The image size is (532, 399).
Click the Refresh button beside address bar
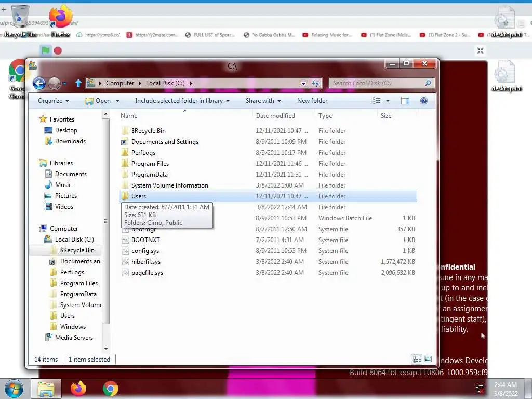coord(315,83)
